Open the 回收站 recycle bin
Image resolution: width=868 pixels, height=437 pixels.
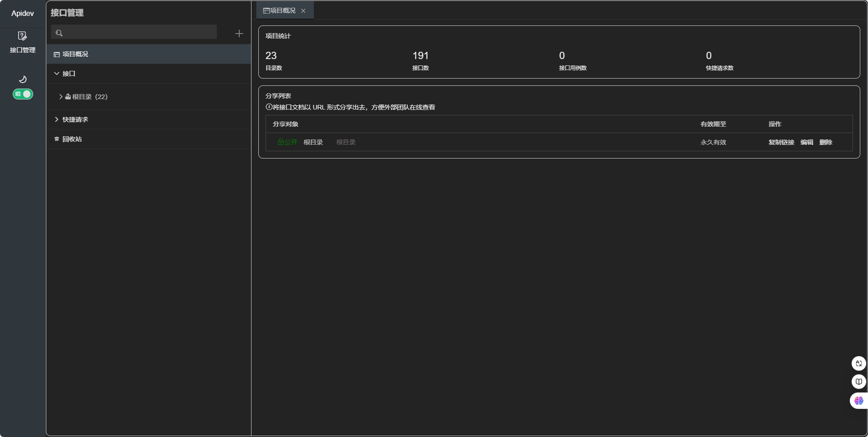pos(72,139)
